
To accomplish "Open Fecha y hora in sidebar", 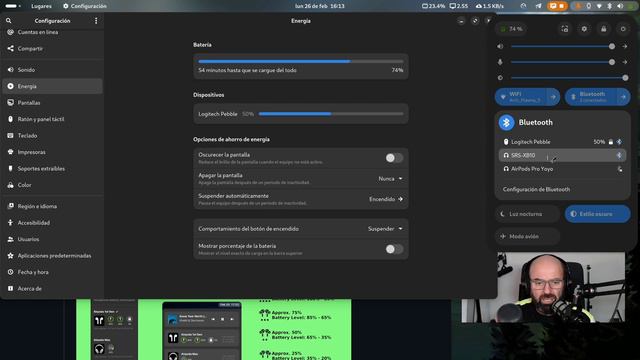I will click(x=52, y=272).
